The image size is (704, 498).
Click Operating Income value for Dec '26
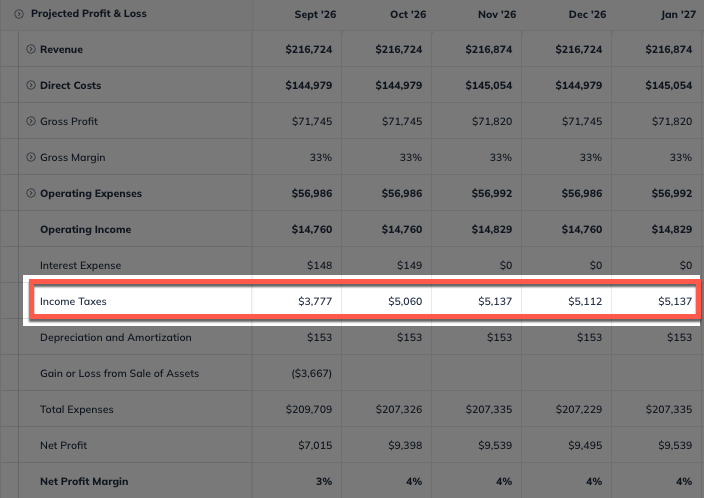pos(582,229)
